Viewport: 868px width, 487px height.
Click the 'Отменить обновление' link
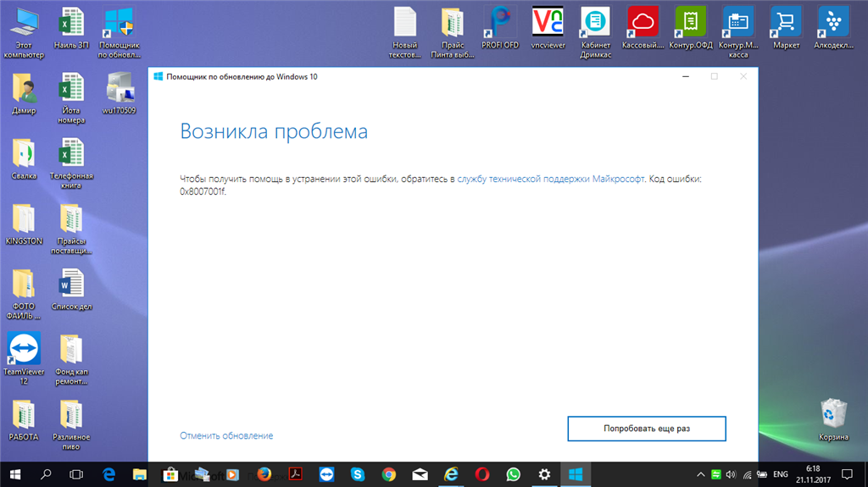coord(226,435)
